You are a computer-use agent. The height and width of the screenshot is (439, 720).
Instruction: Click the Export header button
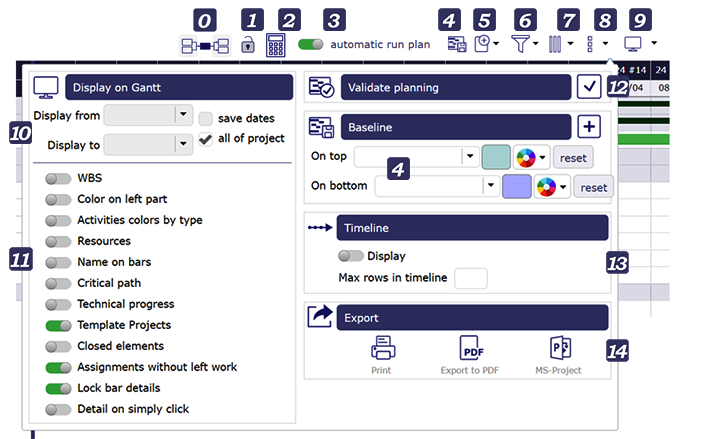[x=472, y=318]
